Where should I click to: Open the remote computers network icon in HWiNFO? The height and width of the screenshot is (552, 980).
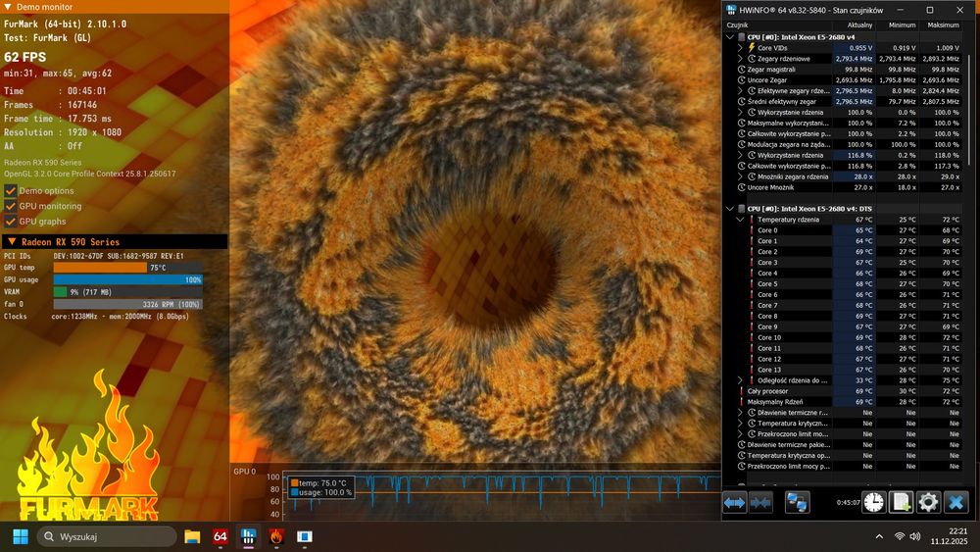(x=797, y=503)
